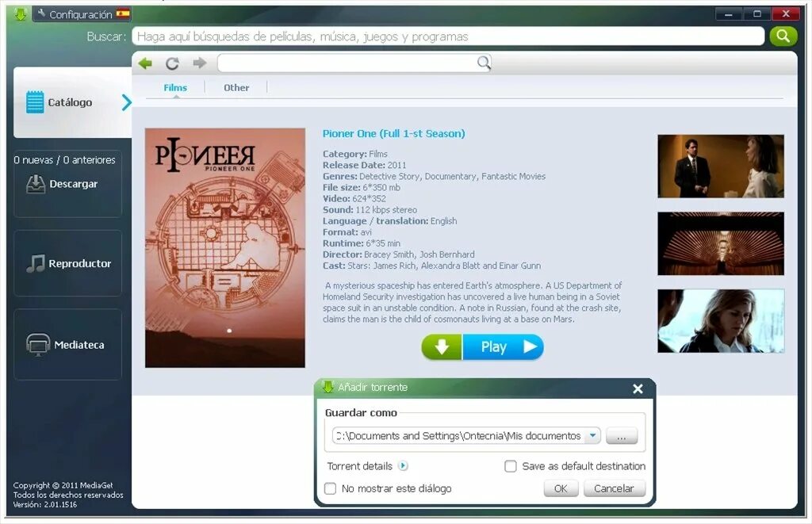Click the green download arrow button
Viewport: 812px width, 524px height.
442,347
